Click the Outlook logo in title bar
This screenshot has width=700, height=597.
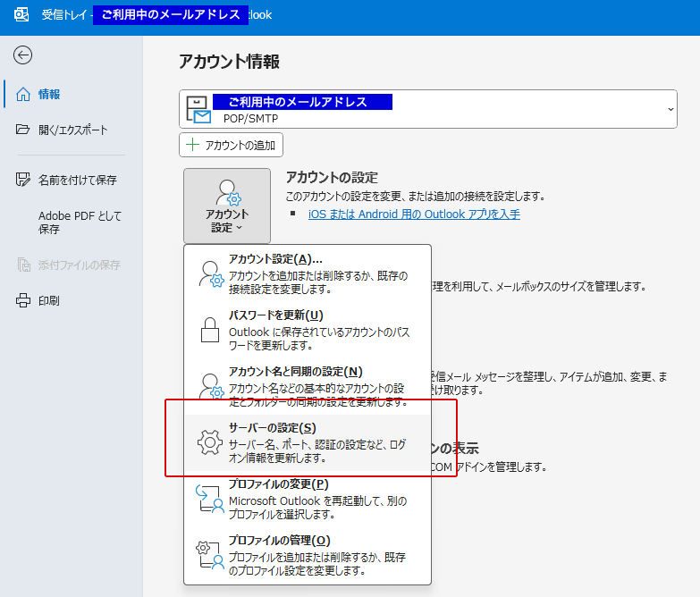[x=21, y=14]
